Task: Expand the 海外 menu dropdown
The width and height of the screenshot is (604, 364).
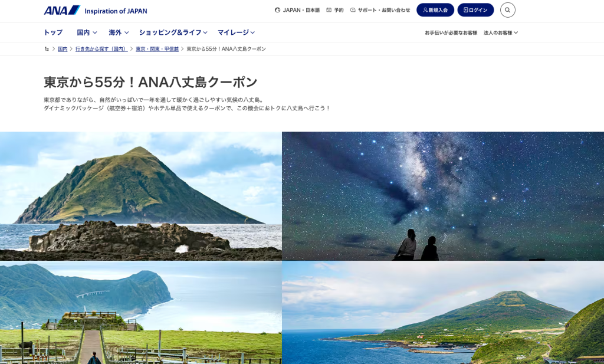Action: [118, 32]
